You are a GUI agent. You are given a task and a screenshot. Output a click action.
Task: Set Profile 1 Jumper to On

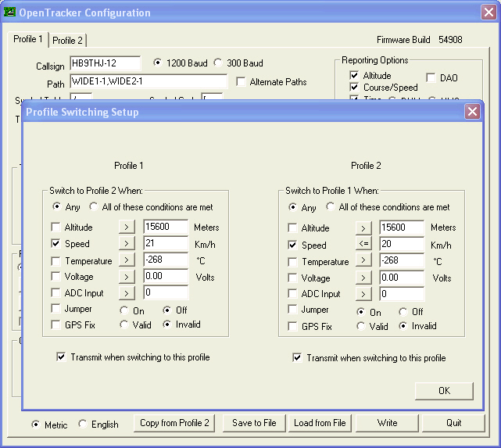(132, 310)
